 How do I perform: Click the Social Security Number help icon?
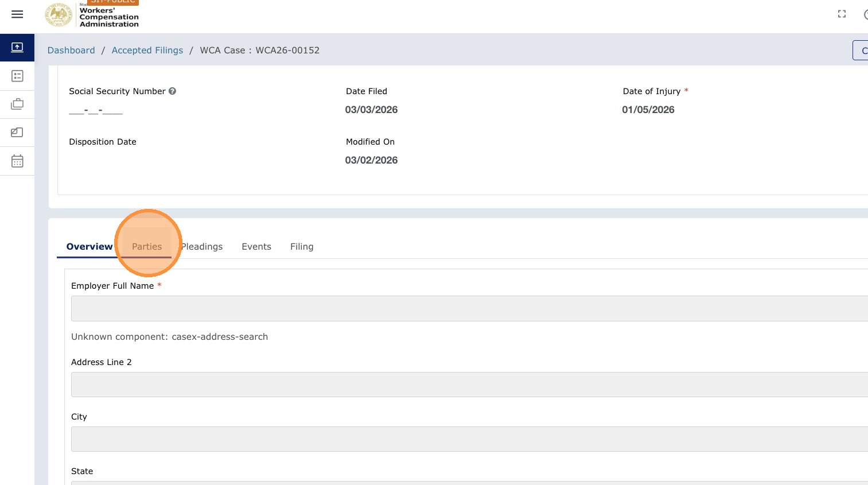[x=172, y=91]
